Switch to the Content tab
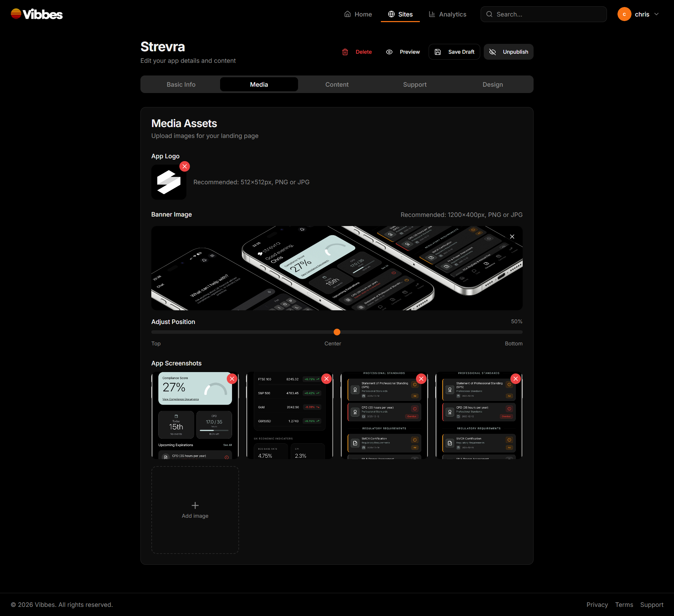The image size is (674, 616). click(x=337, y=84)
